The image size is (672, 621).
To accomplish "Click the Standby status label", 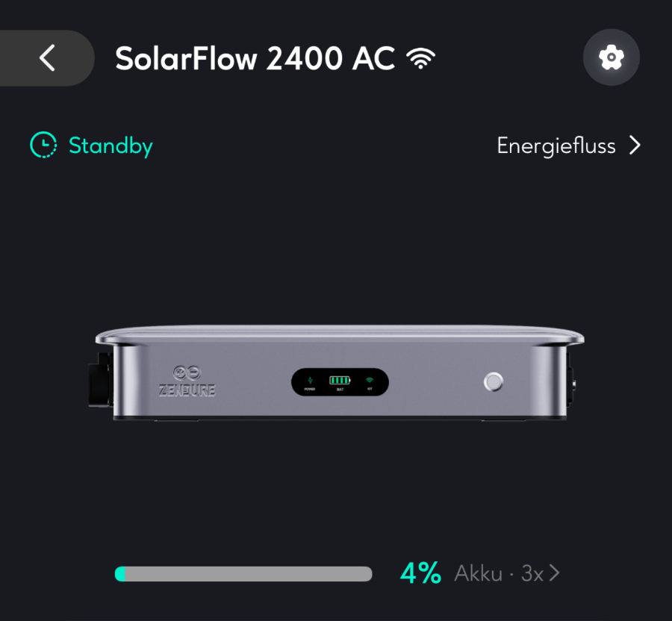I will (x=111, y=146).
